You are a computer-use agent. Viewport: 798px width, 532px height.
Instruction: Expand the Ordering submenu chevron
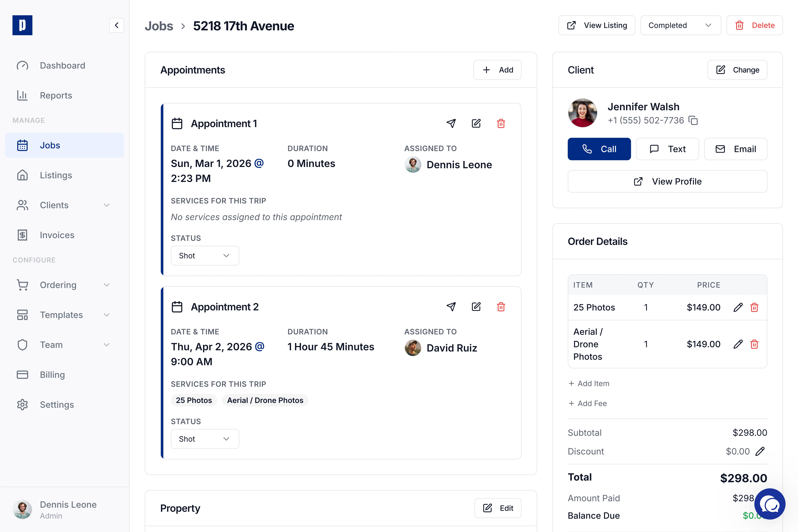107,285
